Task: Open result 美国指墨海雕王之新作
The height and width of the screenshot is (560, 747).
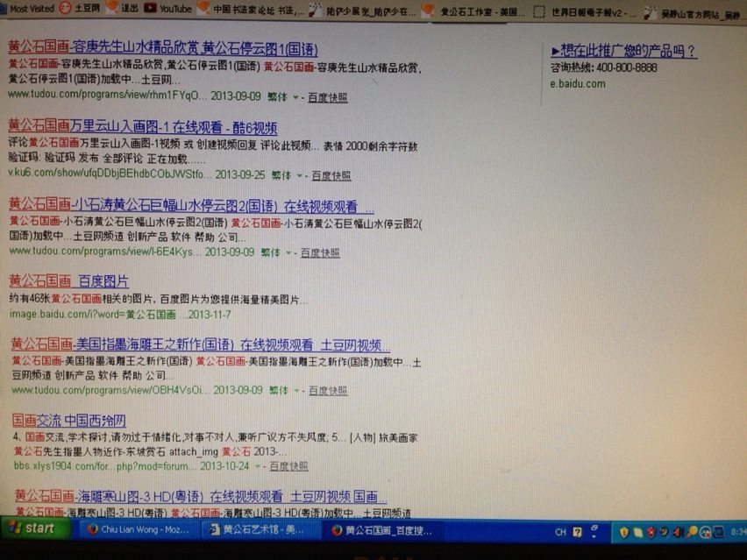Action: [x=201, y=344]
